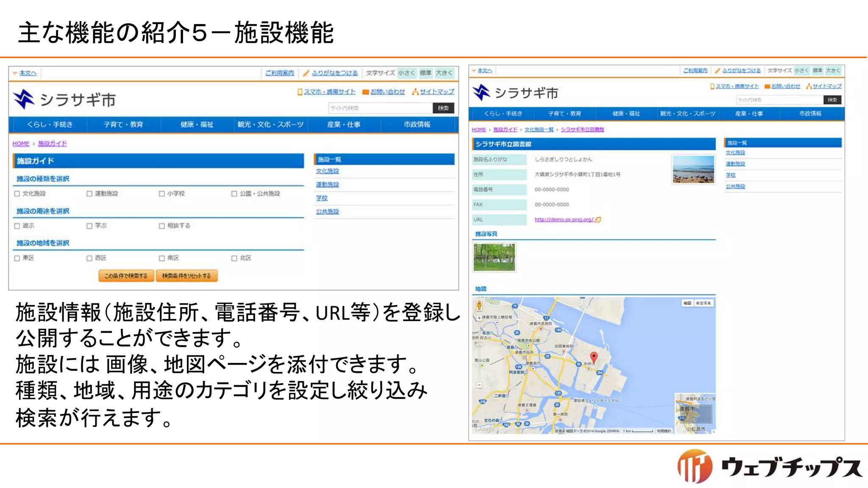This screenshot has width=868, height=488.
Task: Click the 利用規約 link on the map
Action: pos(664,431)
